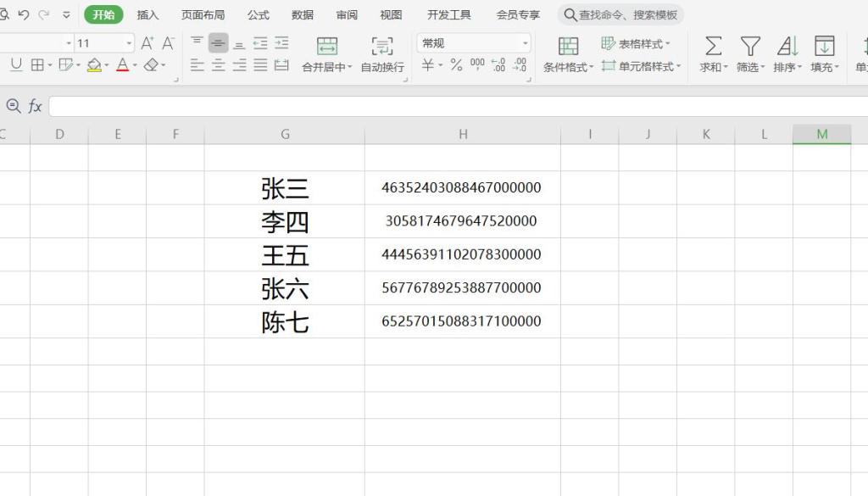The image size is (868, 496).
Task: Click the Undo arrow icon
Action: click(24, 15)
